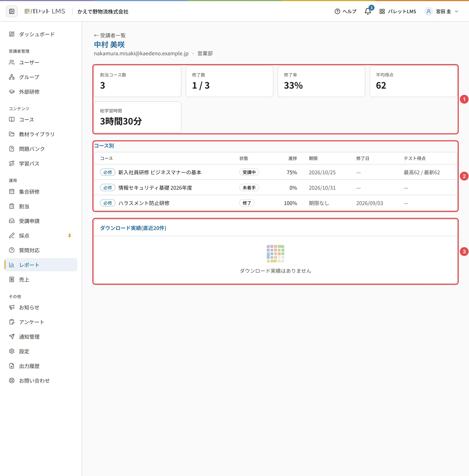Viewport: 469px width, 476px height.
Task: Click the 教材ライブラリ folder icon
Action: (x=12, y=134)
